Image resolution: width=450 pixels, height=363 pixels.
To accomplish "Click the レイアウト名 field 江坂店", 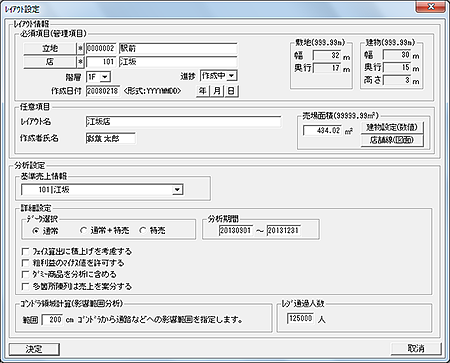I will [x=183, y=122].
